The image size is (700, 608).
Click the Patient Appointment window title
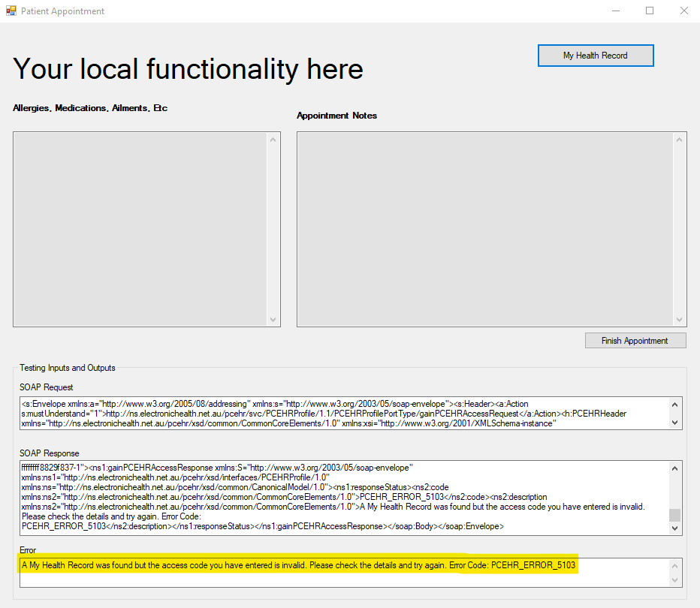(x=65, y=11)
